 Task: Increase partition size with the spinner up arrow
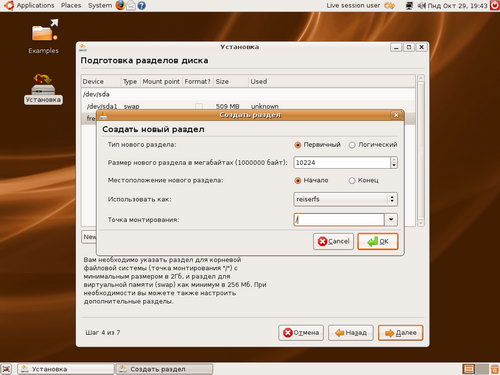[394, 160]
